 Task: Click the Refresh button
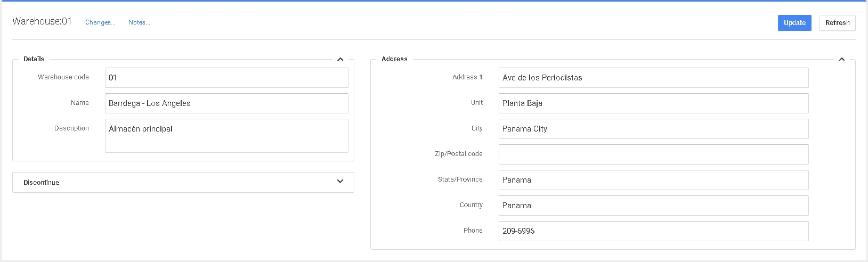click(x=837, y=23)
